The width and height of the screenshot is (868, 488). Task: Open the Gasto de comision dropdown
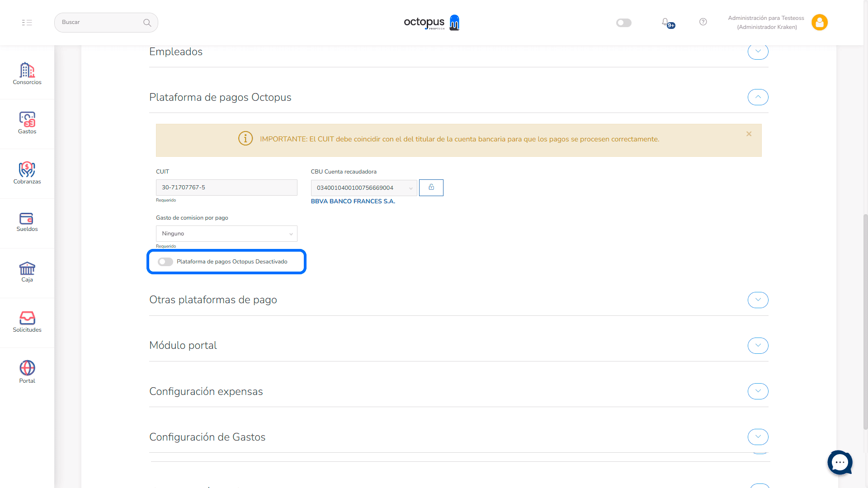coord(226,234)
